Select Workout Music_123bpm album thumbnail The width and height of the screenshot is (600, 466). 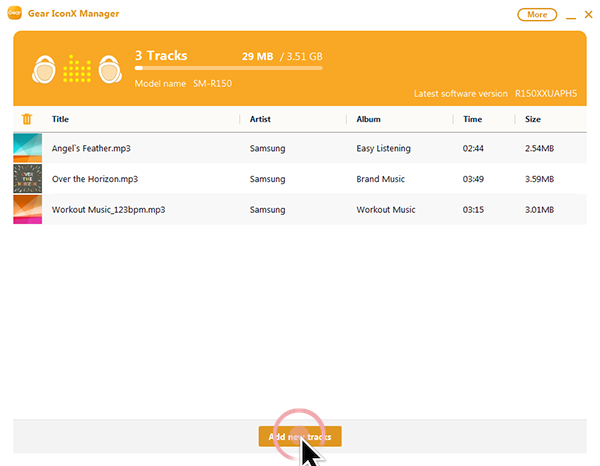tap(28, 210)
